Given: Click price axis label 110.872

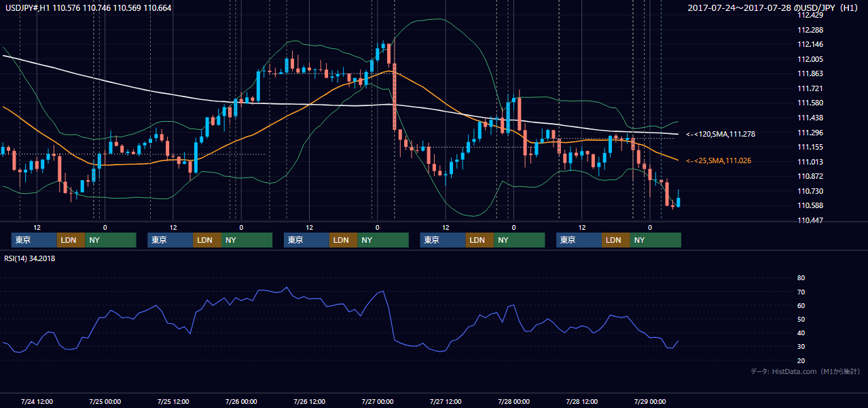Looking at the screenshot, I should click(811, 176).
